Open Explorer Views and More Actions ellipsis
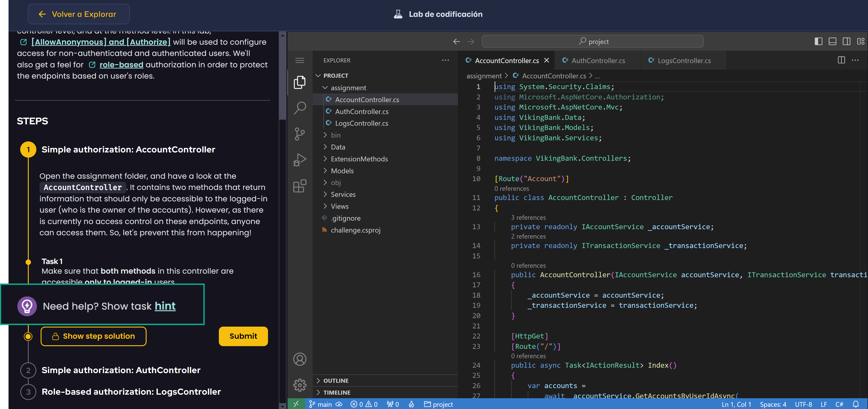The image size is (868, 409). click(x=445, y=60)
